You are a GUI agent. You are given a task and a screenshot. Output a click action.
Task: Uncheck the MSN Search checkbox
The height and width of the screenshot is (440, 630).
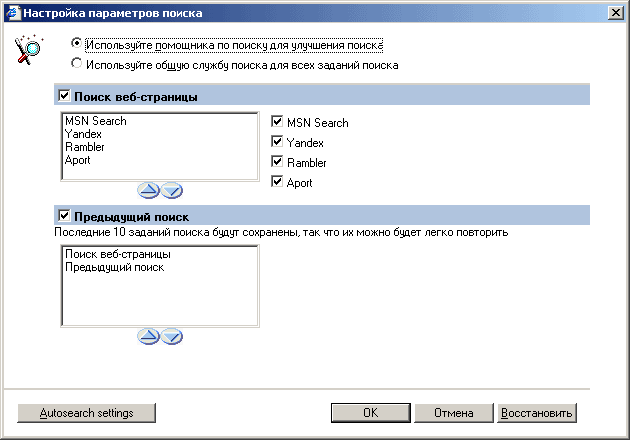pos(277,121)
